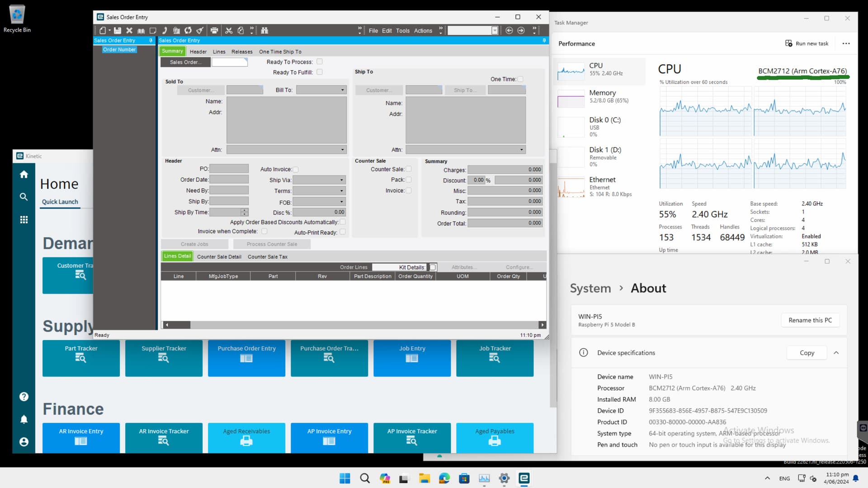The height and width of the screenshot is (488, 868).
Task: Click the clipboard icon beside the refresh arrows
Action: click(x=176, y=30)
